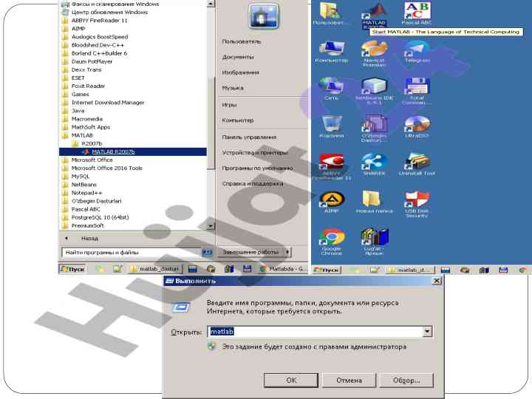532x399 pixels.
Task: Expand the Открыть combo box dropdown arrow
Action: point(426,332)
